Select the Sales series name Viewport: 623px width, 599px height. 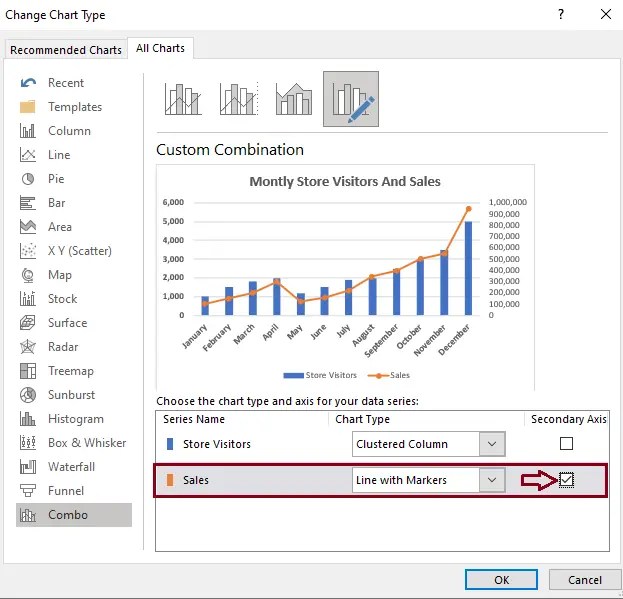tap(196, 480)
